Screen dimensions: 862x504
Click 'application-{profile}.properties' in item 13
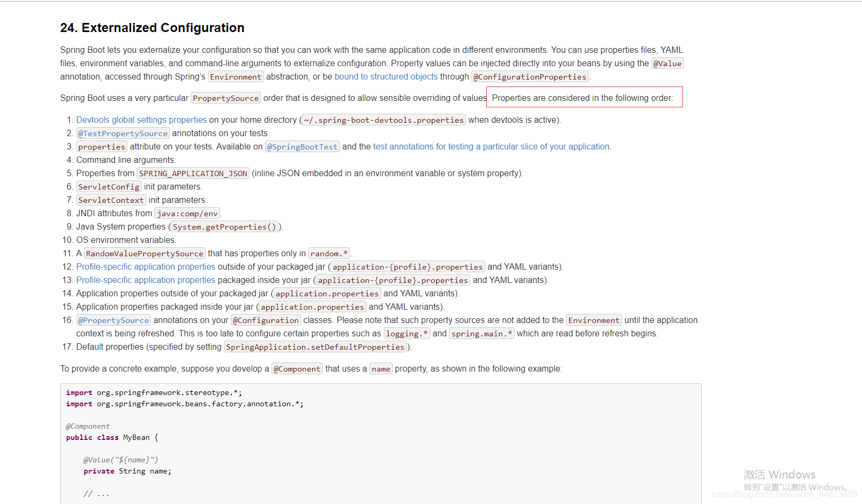point(393,280)
